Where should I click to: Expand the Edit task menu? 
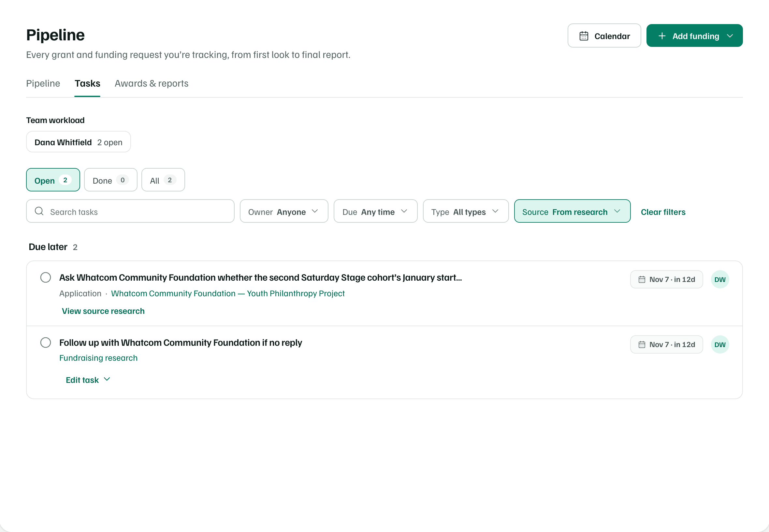click(x=88, y=380)
